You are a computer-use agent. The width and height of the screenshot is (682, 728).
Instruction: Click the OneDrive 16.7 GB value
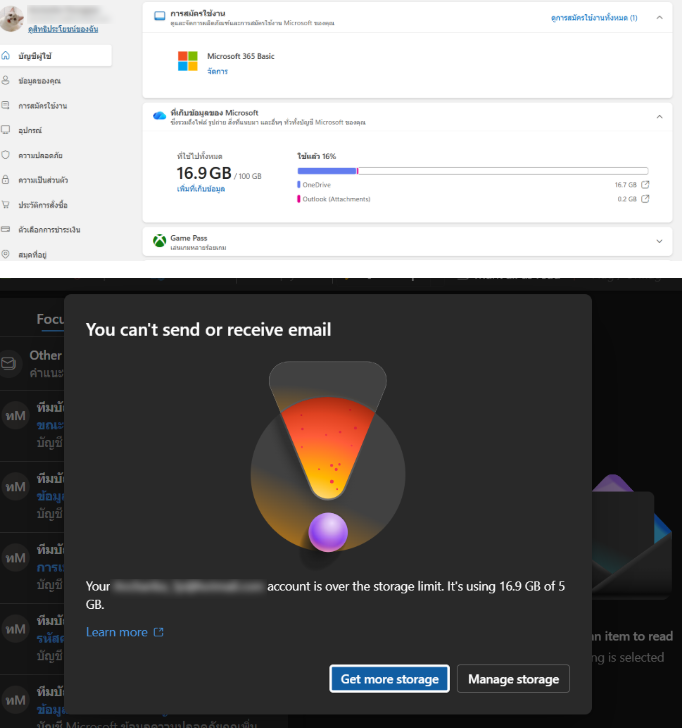[625, 184]
